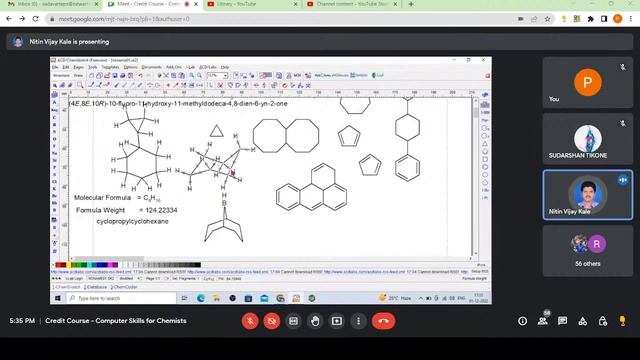The width and height of the screenshot is (640, 360).
Task: Switch to the Channel content YouTube Studio tab
Action: coord(352,4)
